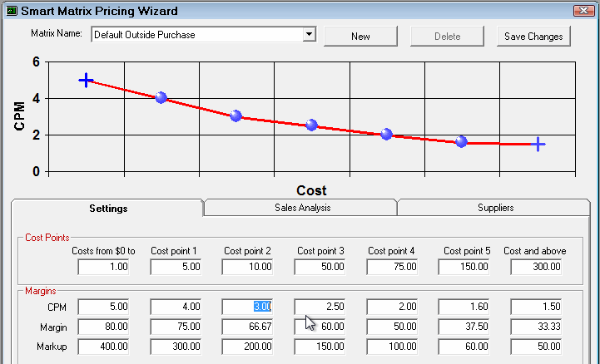Click the Markup row label
The image size is (600, 364).
coord(52,347)
